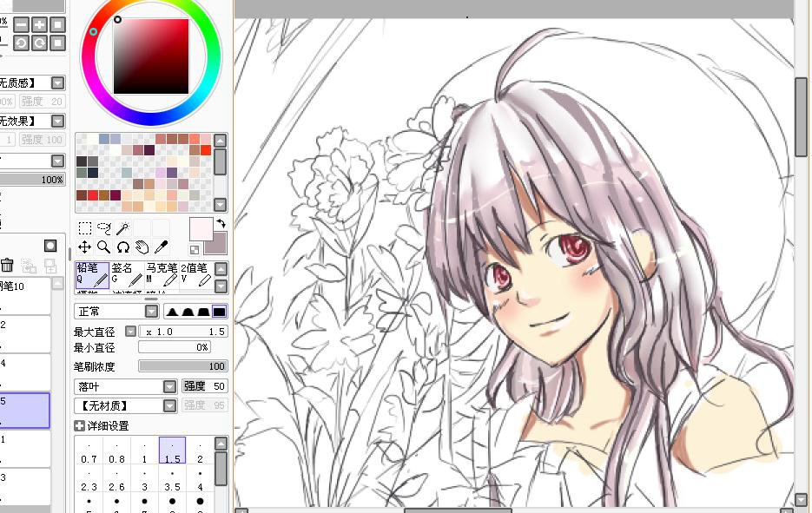The height and width of the screenshot is (513, 812).
Task: Select the eyedropper color picker tool
Action: click(x=161, y=247)
